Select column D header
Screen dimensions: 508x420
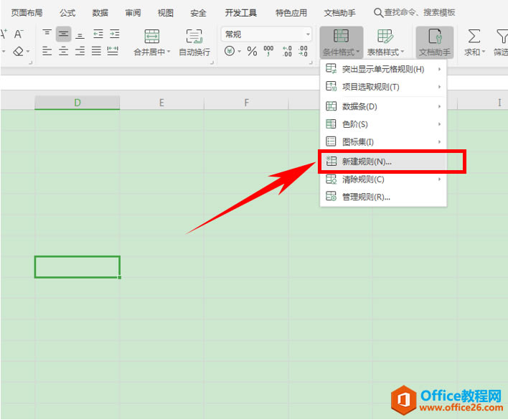(77, 103)
